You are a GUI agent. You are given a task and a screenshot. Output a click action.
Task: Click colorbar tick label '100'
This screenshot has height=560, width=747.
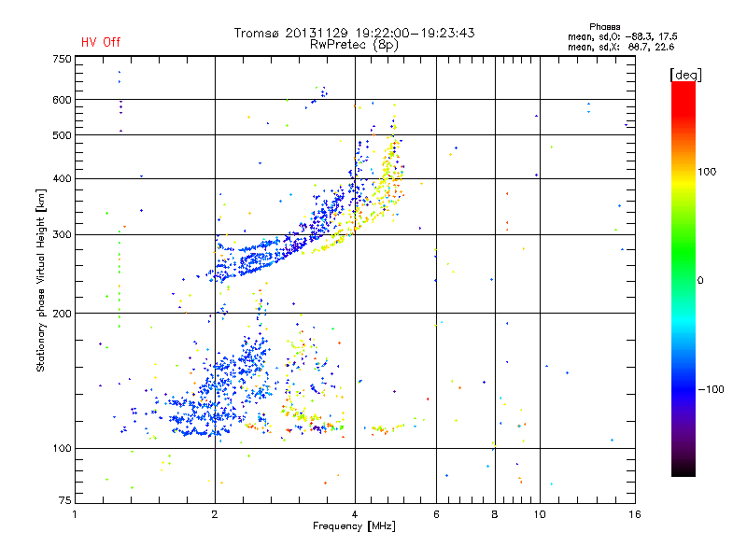coord(707,172)
